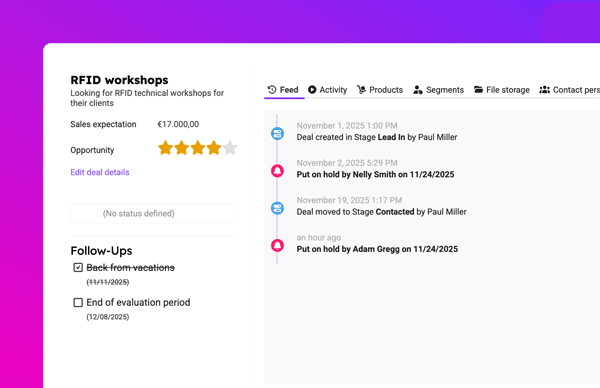Click the Deal created in Stage Lead In entry

pyautogui.click(x=377, y=137)
